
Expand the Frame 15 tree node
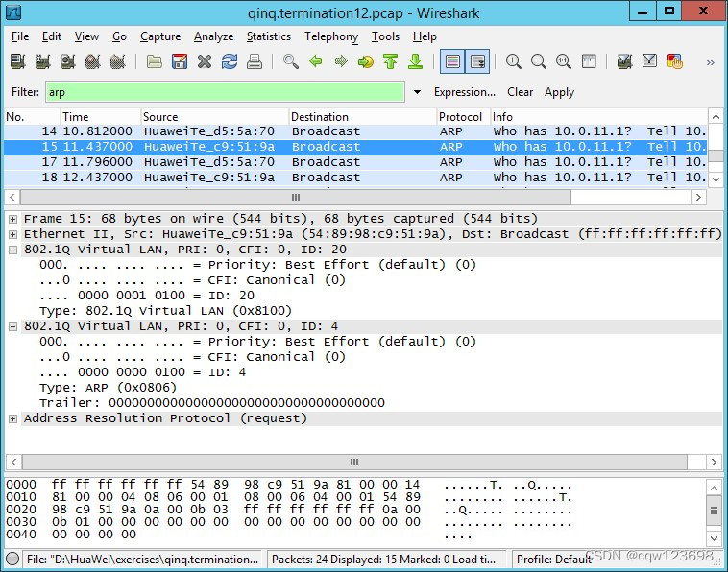[13, 219]
